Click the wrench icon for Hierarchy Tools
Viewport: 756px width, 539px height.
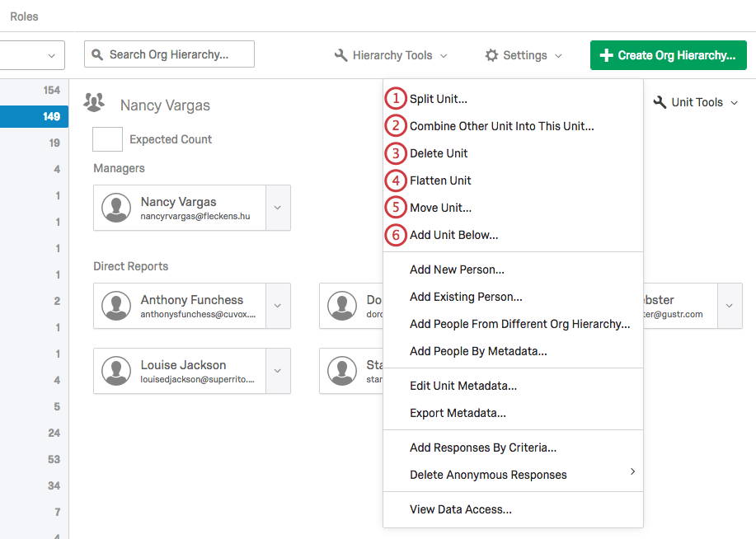coord(340,55)
